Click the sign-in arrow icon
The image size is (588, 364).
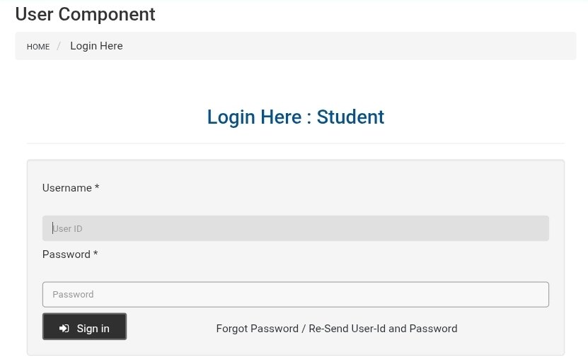(x=64, y=329)
